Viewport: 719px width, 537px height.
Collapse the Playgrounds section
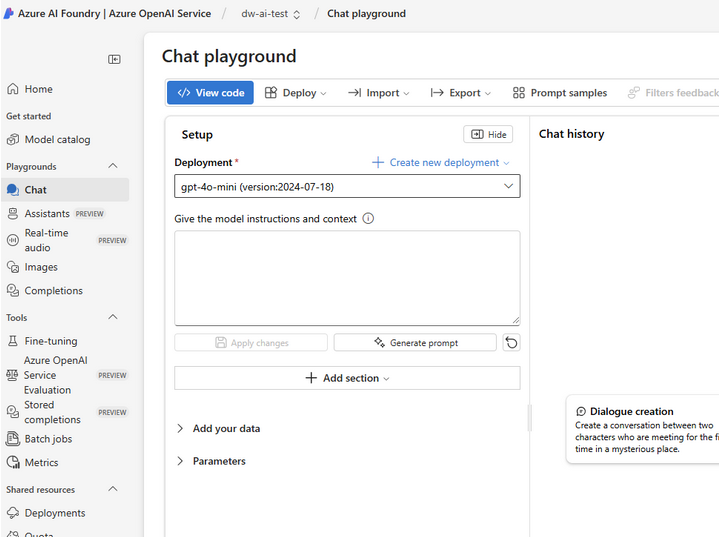click(x=113, y=166)
